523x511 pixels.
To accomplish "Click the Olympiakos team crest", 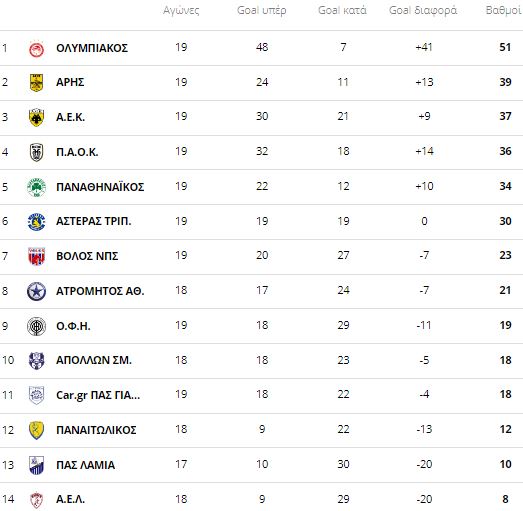I will pos(36,49).
